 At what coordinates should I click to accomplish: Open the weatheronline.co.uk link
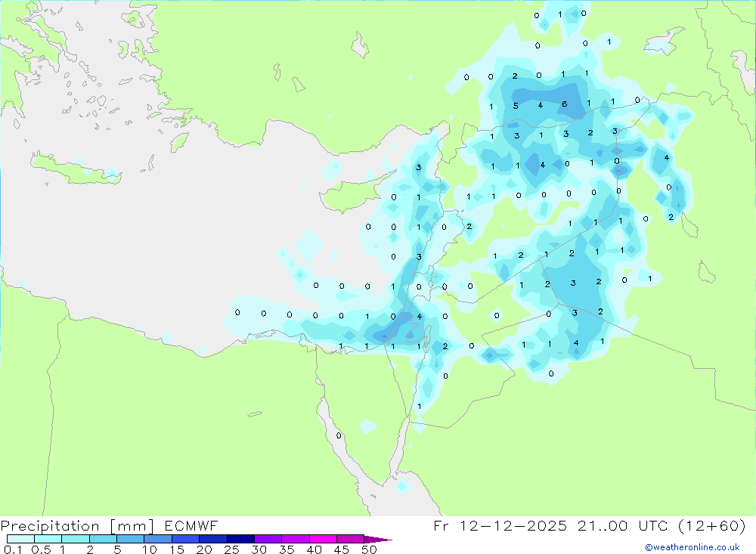tap(692, 547)
